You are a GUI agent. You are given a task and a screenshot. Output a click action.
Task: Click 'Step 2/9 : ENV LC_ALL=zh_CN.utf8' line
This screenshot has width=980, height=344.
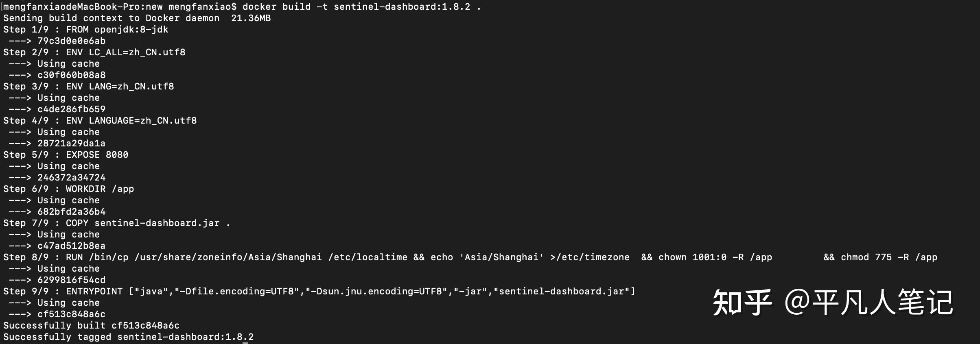(94, 52)
